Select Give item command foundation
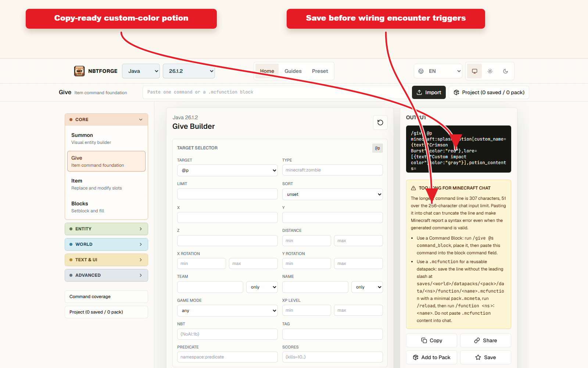 [107, 161]
